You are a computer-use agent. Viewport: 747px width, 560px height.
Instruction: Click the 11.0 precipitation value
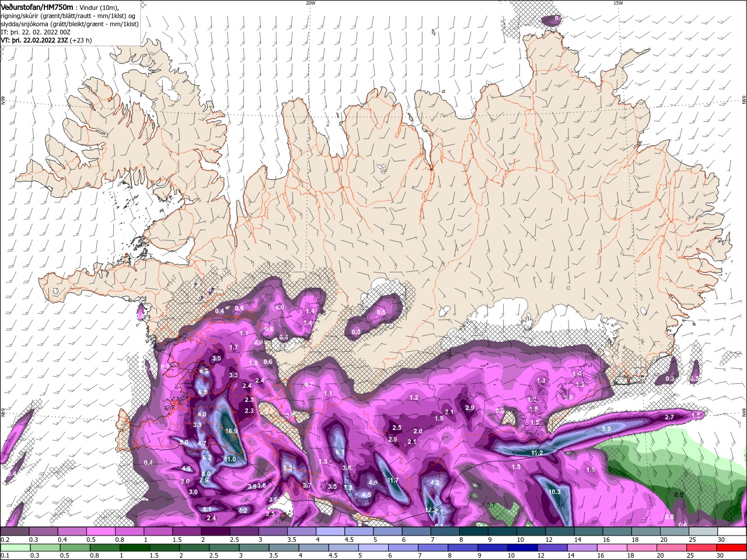pyautogui.click(x=230, y=459)
